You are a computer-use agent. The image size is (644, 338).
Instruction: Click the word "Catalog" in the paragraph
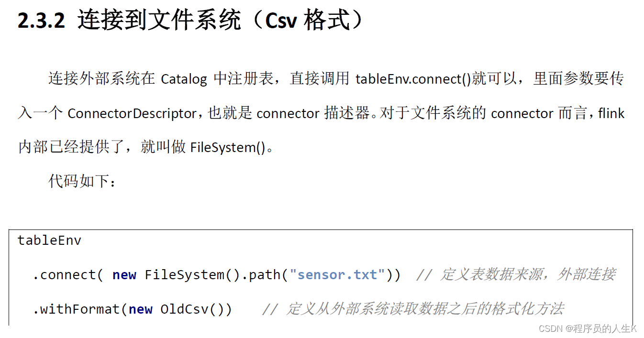[184, 79]
